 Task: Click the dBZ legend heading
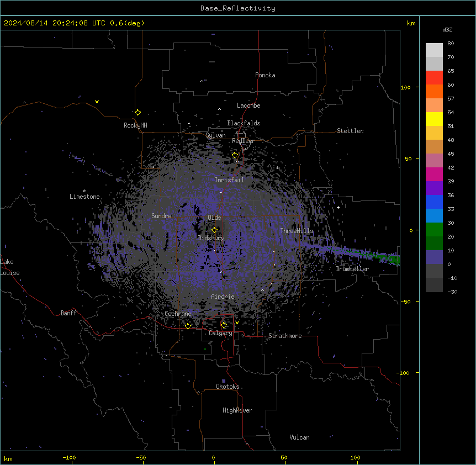coord(447,30)
